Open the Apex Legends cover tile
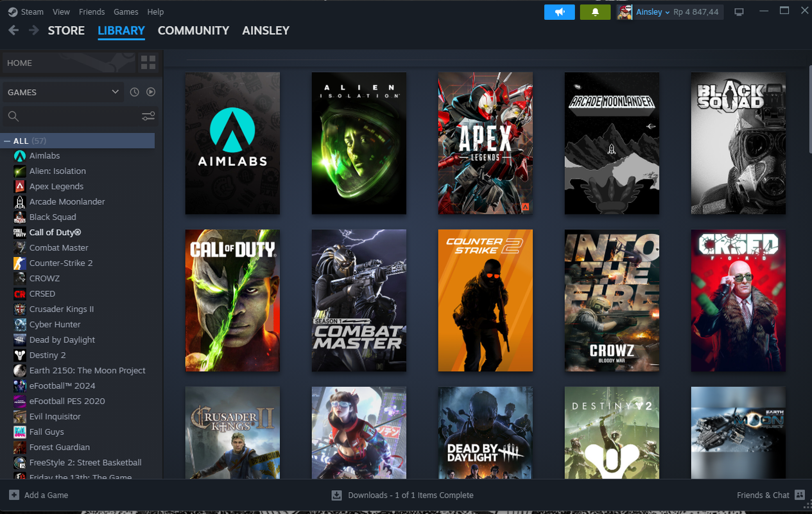Screen dimensions: 812x514 click(x=485, y=143)
